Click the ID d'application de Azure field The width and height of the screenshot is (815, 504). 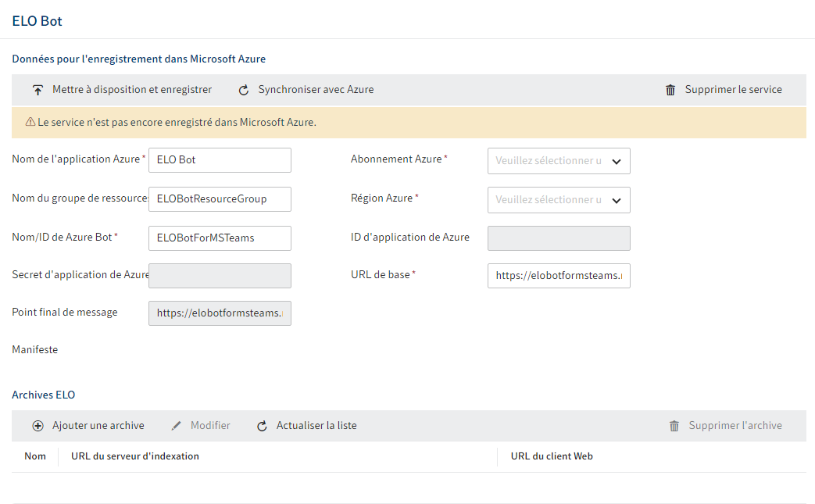[559, 238]
